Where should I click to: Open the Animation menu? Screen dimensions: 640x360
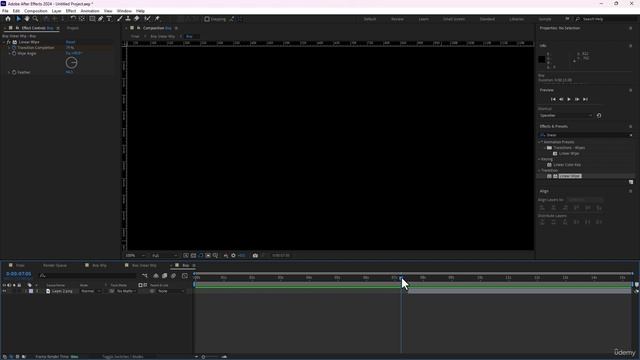[90, 11]
